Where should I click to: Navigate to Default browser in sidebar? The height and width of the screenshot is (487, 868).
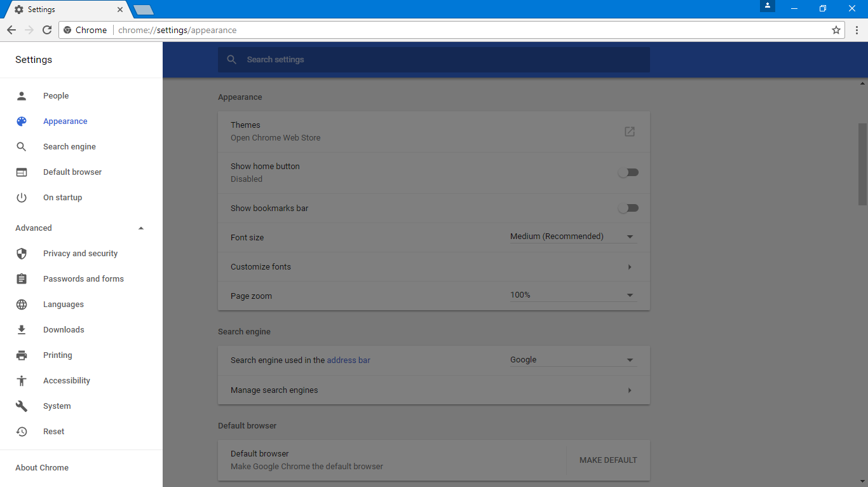[72, 172]
